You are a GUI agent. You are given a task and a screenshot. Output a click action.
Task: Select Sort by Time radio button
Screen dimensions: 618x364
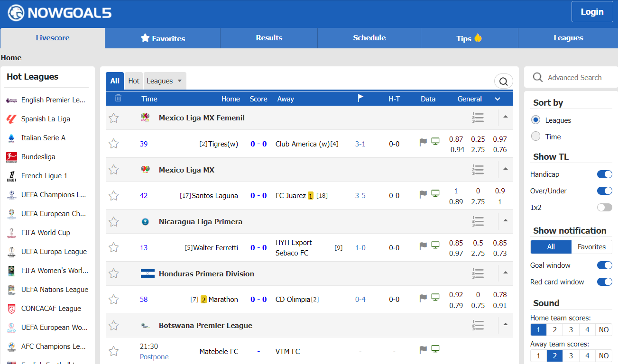click(x=535, y=136)
